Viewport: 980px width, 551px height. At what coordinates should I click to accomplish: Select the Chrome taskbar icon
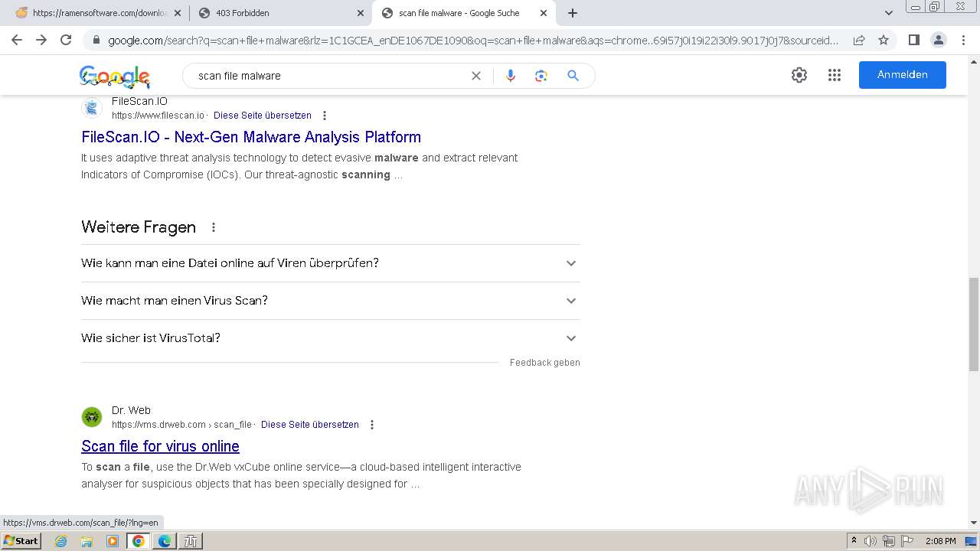pos(139,541)
